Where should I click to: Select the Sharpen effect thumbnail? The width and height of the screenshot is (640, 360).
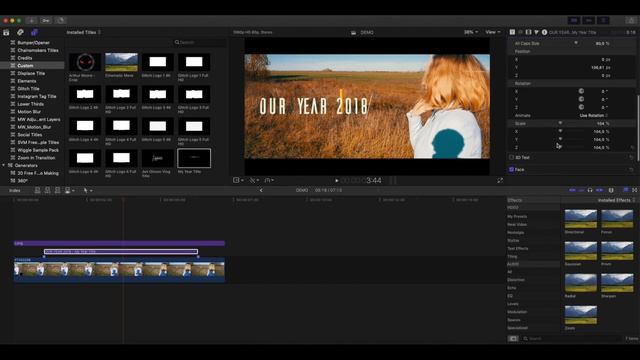tap(617, 283)
